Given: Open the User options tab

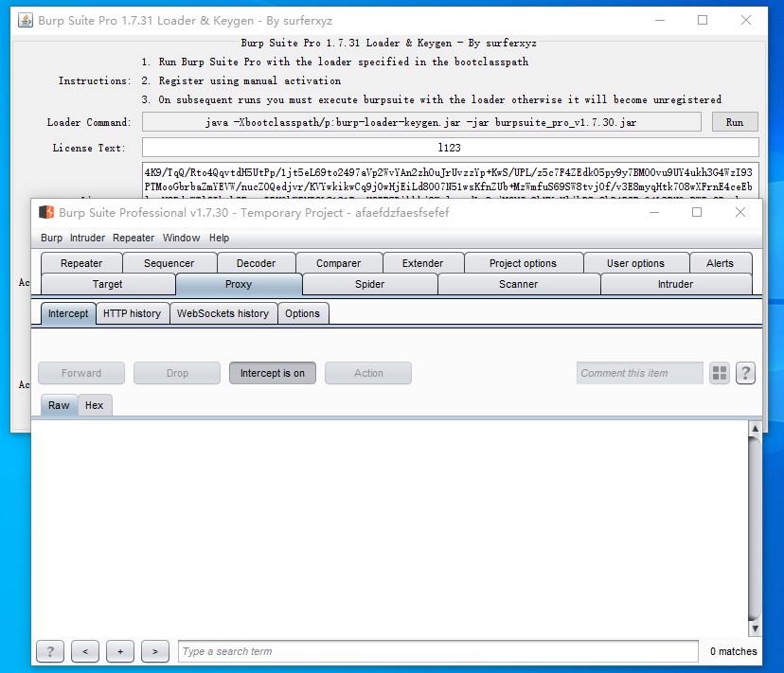Looking at the screenshot, I should coord(635,263).
